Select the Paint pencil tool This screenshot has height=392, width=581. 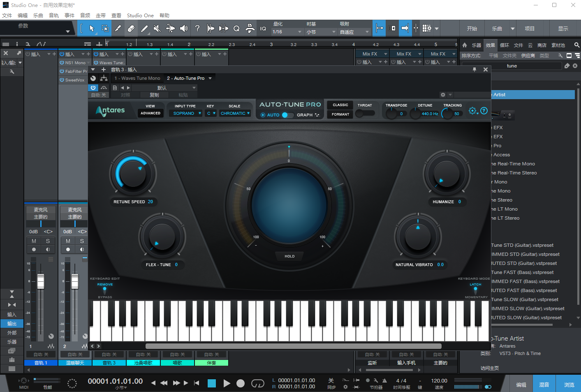tap(144, 28)
